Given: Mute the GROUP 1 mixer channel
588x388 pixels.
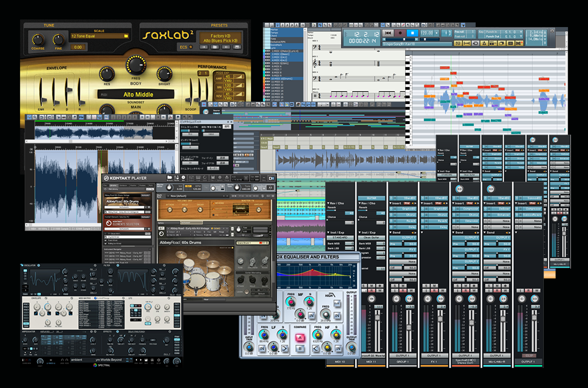Looking at the screenshot, I should (403, 286).
